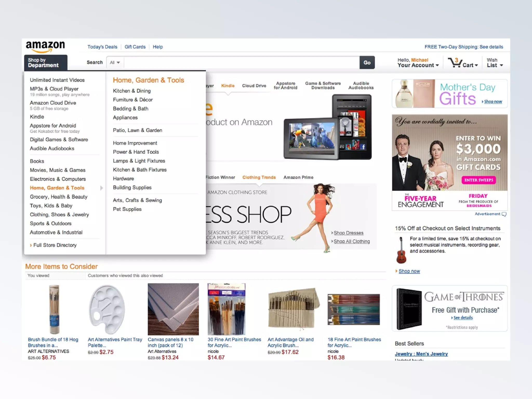
Task: Switch to the Cloud Drive tab
Action: click(254, 86)
